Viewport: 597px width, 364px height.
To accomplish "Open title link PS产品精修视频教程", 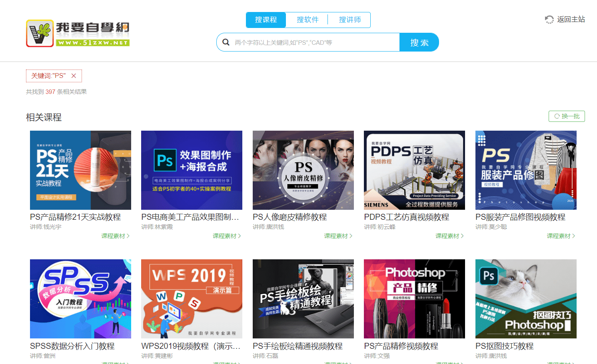I will (x=401, y=346).
